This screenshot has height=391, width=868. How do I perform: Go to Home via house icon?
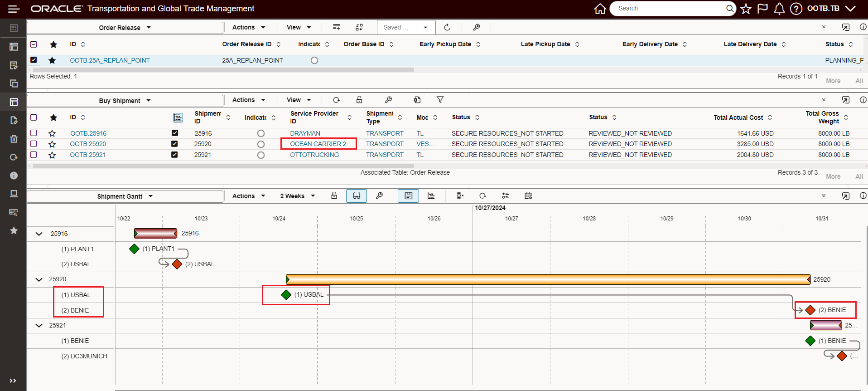click(x=600, y=9)
